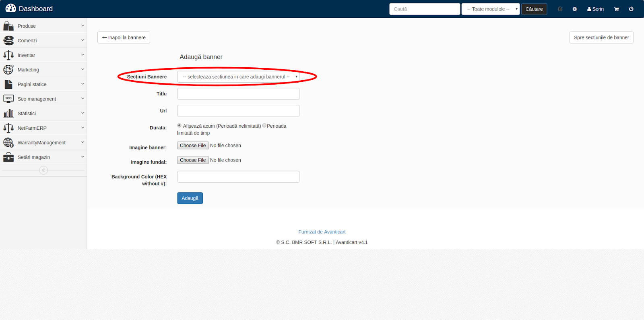
Task: Expand the Marketing menu chevron
Action: click(83, 69)
